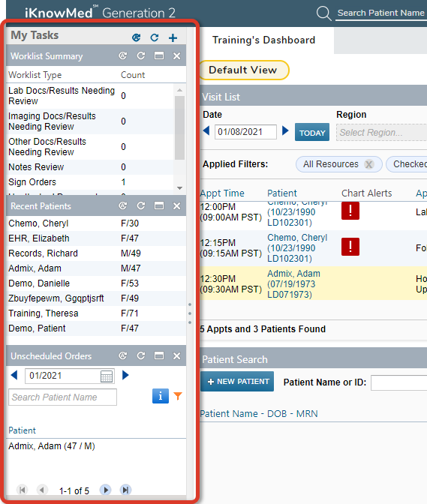Open Chemo, Cheryl 12:15PM visit patient link
This screenshot has width=427, height=504.
pyautogui.click(x=297, y=248)
